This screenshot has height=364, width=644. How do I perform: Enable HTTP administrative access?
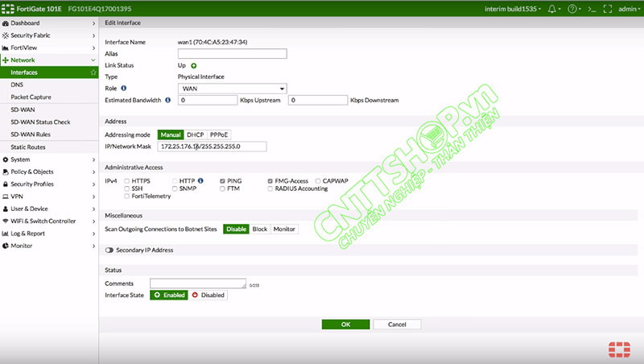tap(175, 180)
